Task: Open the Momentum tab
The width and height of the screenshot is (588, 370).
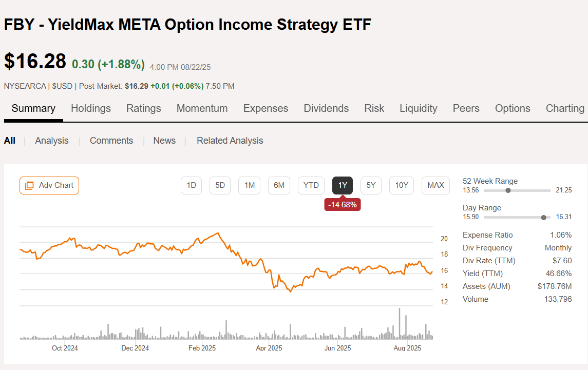Action: click(x=202, y=108)
